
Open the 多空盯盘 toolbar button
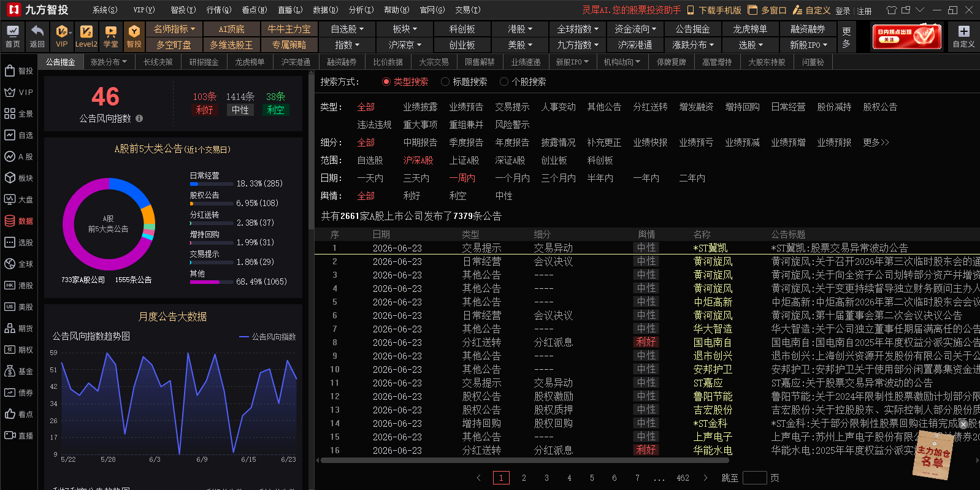(x=174, y=45)
